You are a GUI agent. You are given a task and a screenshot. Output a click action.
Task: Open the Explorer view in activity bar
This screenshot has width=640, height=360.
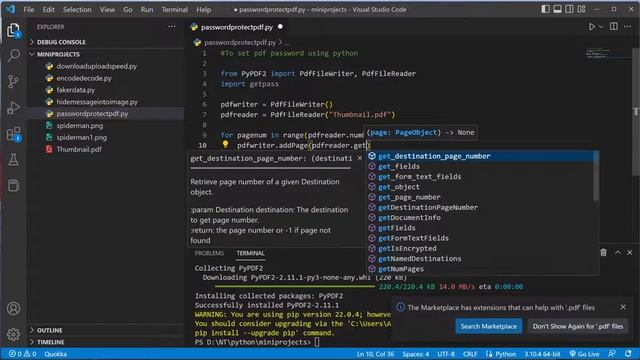pos(13,30)
